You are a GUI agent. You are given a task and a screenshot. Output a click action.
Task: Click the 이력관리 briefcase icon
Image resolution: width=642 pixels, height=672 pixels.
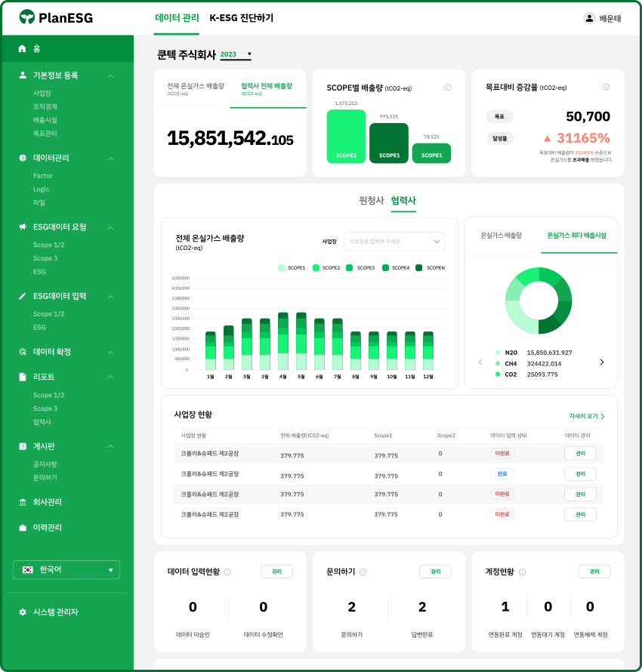(x=22, y=528)
